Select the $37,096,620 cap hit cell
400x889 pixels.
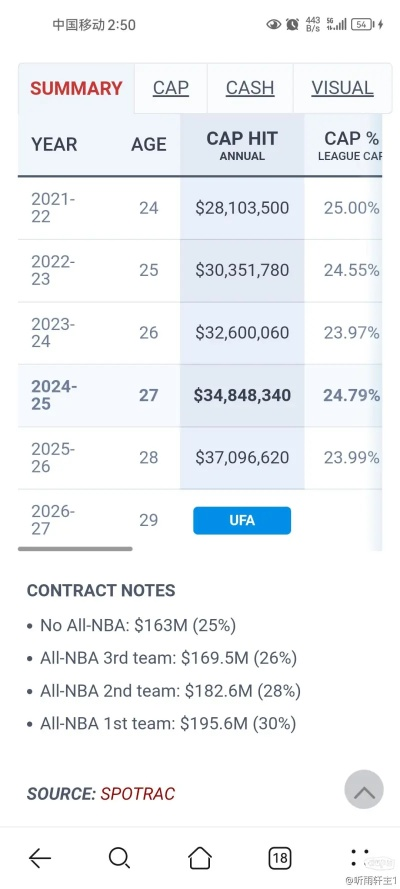[242, 458]
